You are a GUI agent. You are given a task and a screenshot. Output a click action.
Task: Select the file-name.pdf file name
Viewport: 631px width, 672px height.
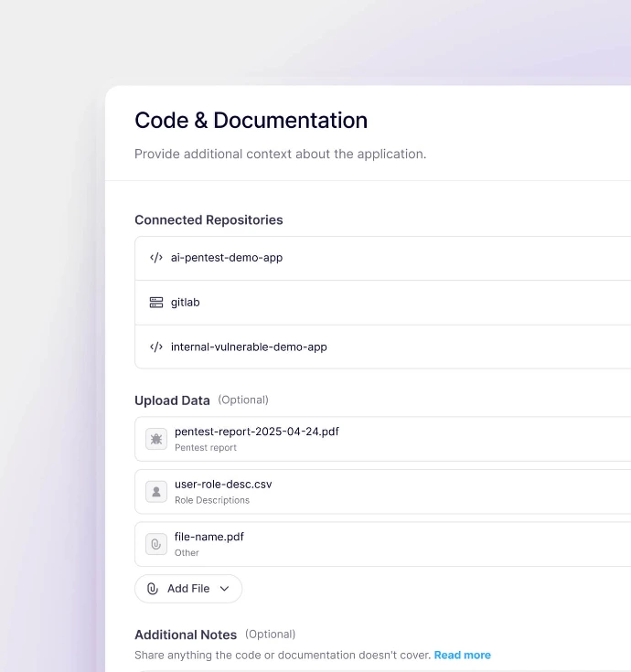point(209,537)
